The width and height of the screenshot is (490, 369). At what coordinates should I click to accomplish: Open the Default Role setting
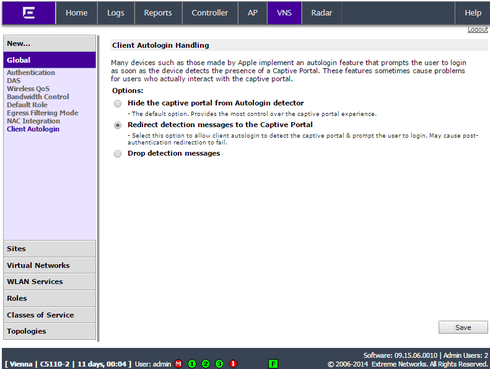click(x=27, y=105)
